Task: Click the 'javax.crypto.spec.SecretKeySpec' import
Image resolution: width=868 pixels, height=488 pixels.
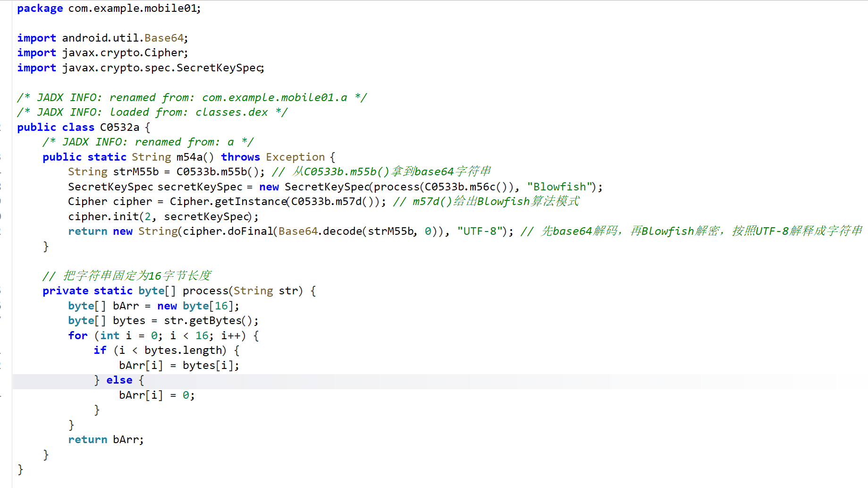Action: point(162,68)
